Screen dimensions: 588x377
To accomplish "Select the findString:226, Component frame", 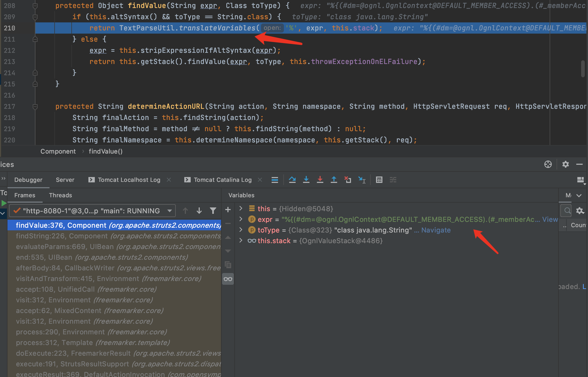I will pos(115,236).
